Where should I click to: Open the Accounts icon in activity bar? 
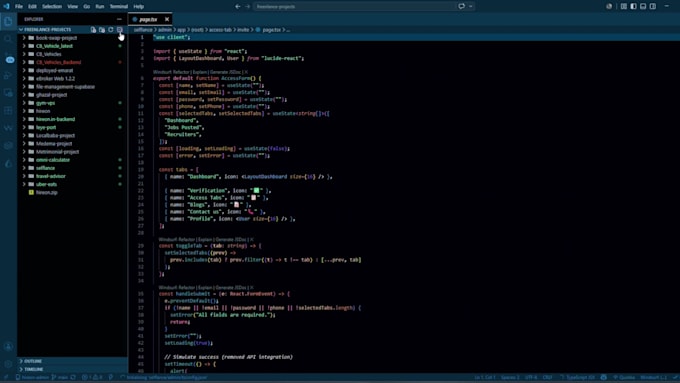tap(8, 346)
